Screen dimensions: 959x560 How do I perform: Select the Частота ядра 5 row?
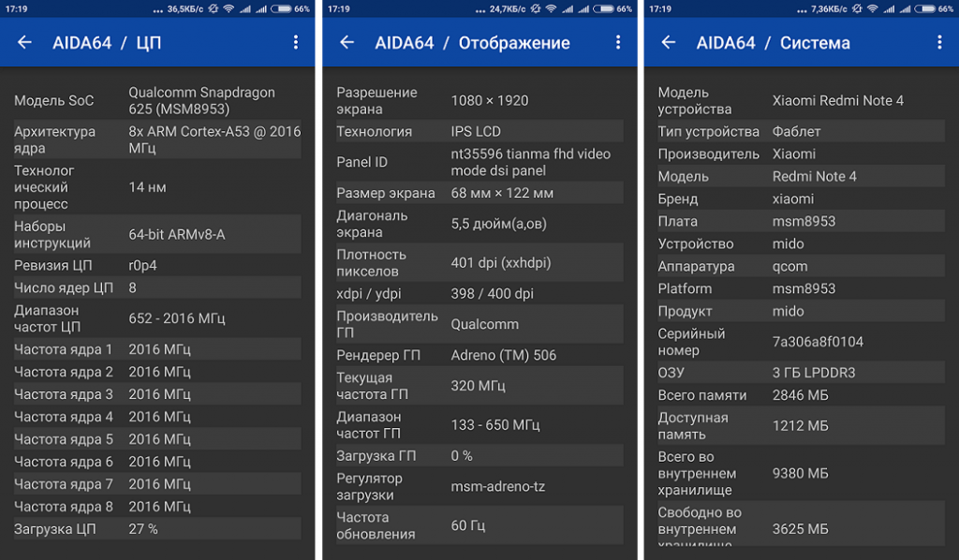point(157,439)
